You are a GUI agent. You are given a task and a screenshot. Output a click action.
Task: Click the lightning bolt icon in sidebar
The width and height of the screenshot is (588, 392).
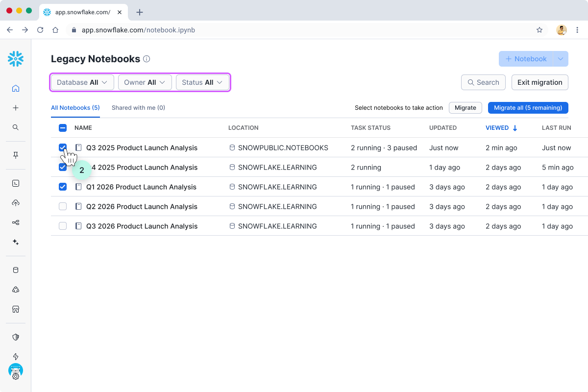click(16, 357)
